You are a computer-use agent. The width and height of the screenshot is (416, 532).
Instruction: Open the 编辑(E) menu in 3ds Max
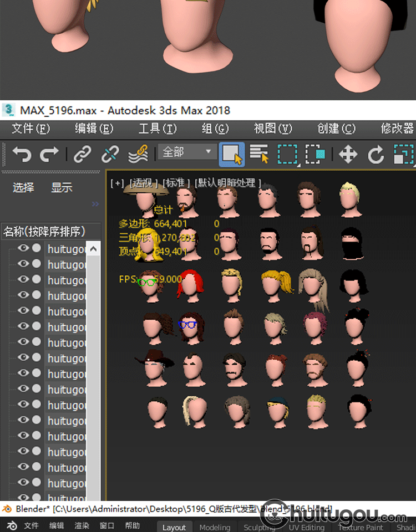click(x=94, y=129)
